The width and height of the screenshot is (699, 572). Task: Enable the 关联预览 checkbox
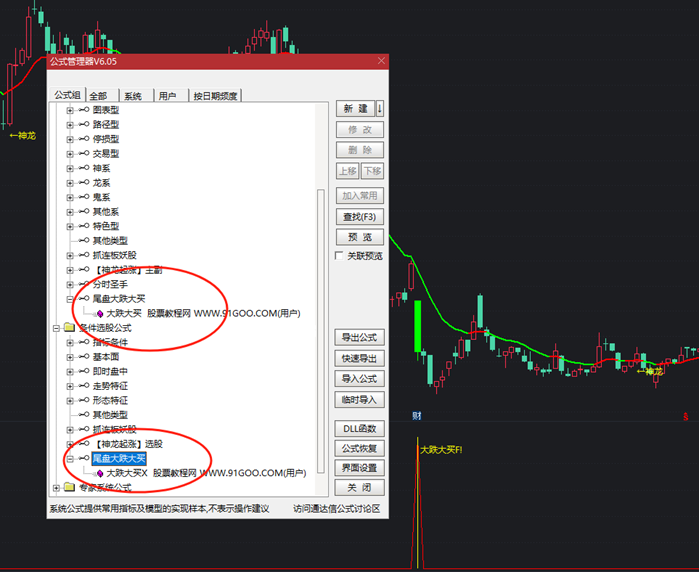[x=340, y=256]
